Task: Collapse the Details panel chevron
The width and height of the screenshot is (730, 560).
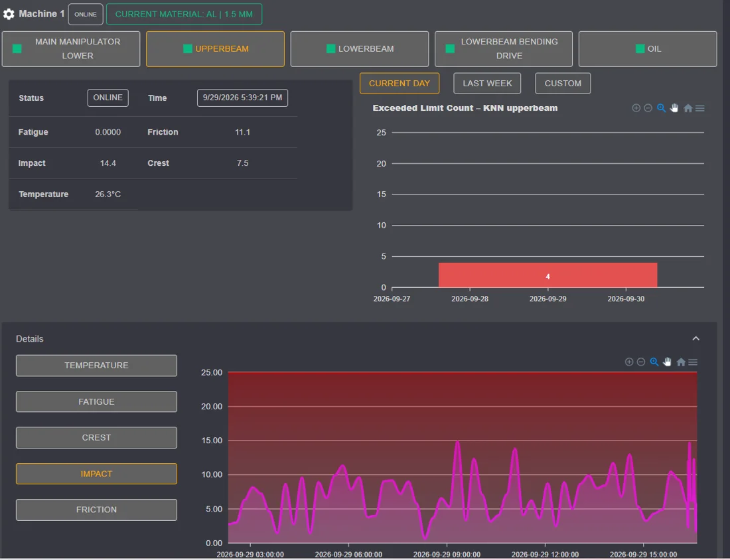Action: (695, 338)
